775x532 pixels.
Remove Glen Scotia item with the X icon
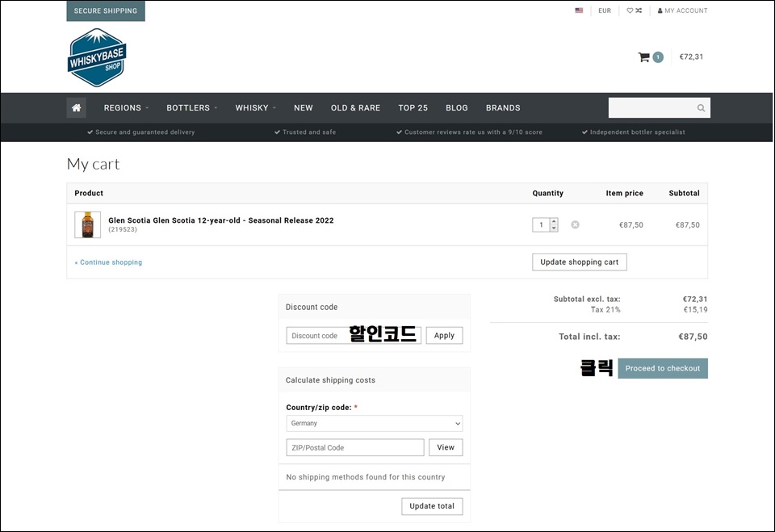[575, 224]
